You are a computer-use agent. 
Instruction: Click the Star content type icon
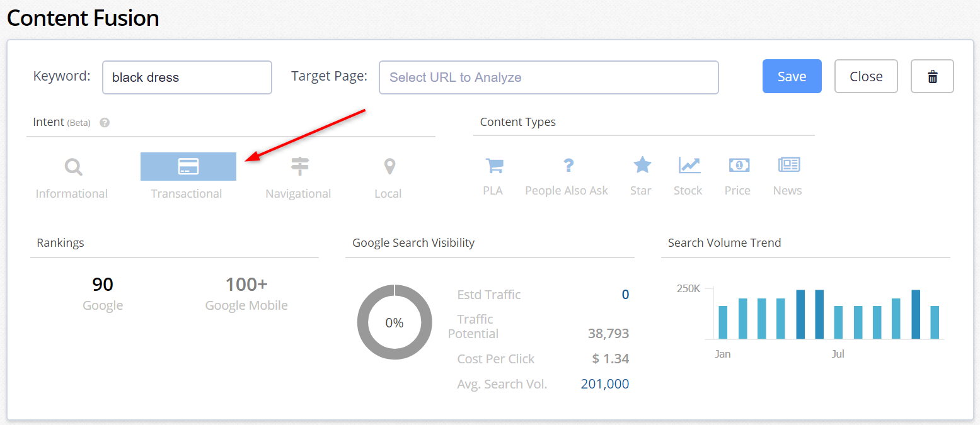coord(642,166)
